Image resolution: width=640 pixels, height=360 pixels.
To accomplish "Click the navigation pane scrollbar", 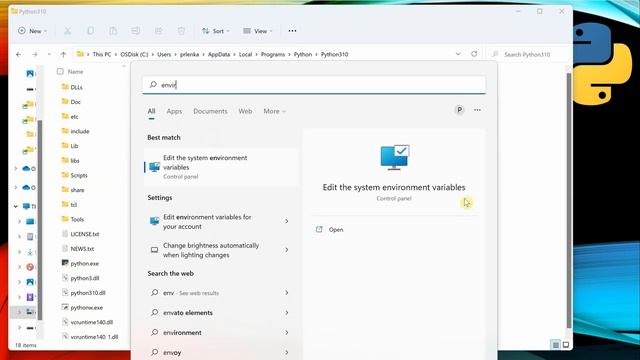I will (x=40, y=220).
